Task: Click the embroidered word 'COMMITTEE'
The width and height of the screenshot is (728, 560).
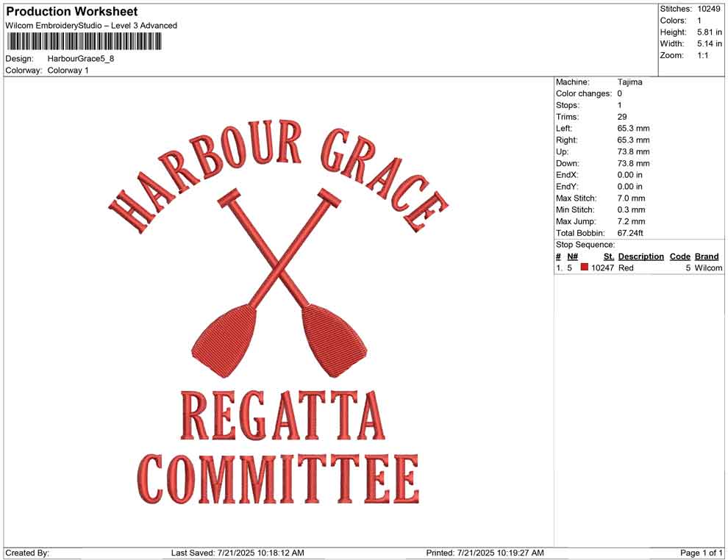Action: coord(279,479)
